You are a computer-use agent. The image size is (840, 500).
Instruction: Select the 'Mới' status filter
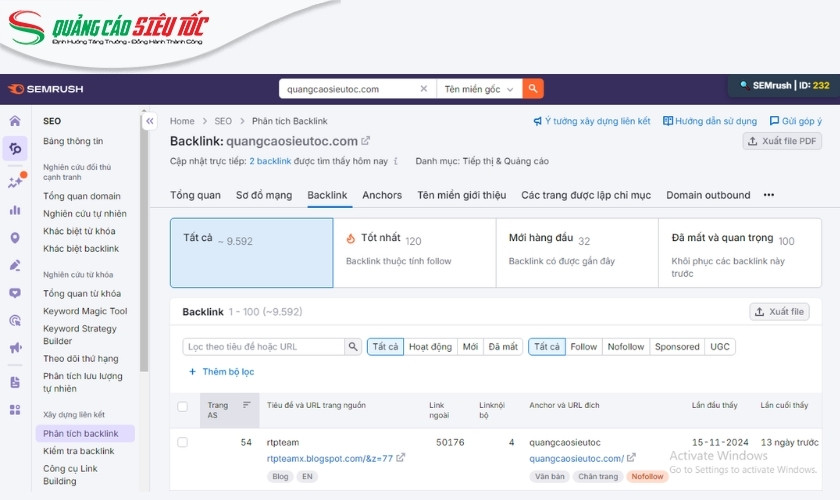point(470,347)
